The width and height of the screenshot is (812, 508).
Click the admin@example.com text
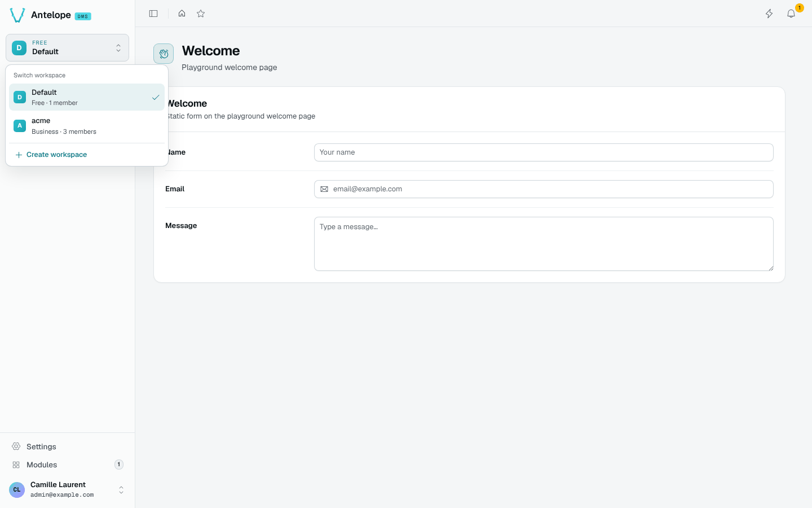tap(62, 495)
